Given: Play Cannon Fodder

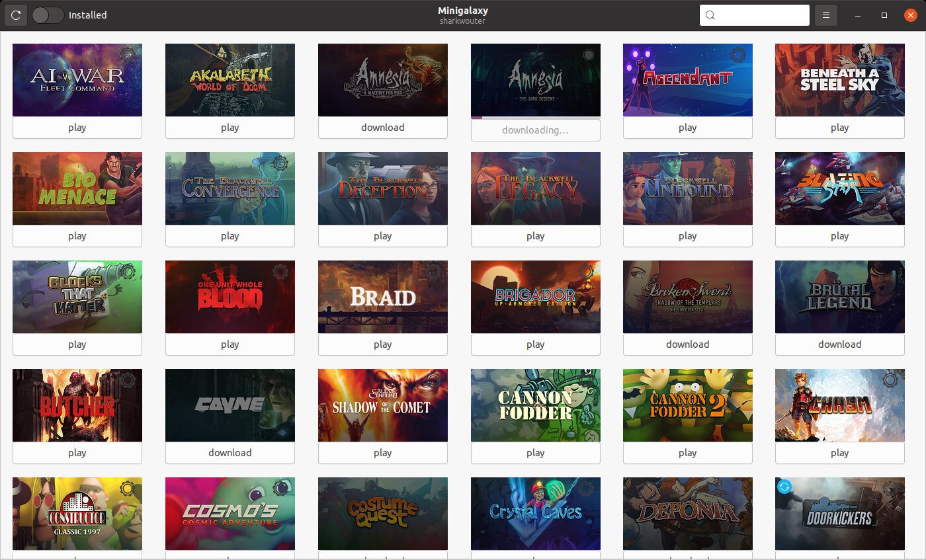Looking at the screenshot, I should (x=536, y=453).
